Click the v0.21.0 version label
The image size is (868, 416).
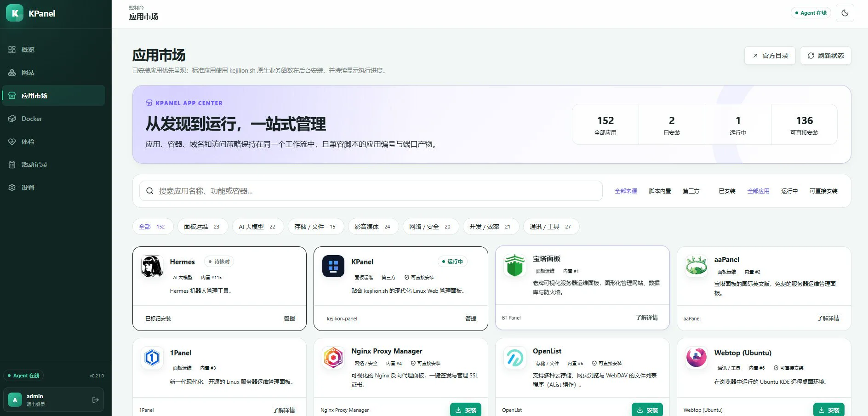click(97, 376)
